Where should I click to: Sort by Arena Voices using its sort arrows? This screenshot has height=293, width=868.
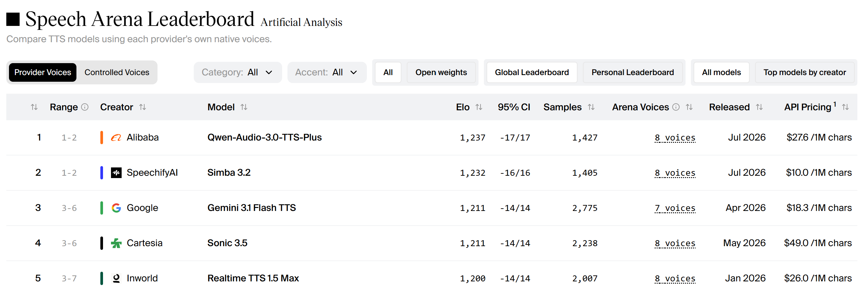tap(689, 107)
